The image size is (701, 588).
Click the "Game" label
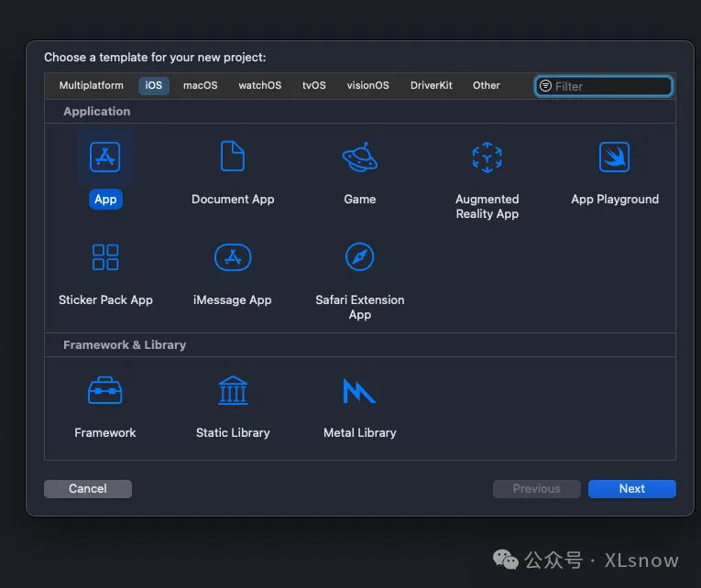[x=360, y=200]
